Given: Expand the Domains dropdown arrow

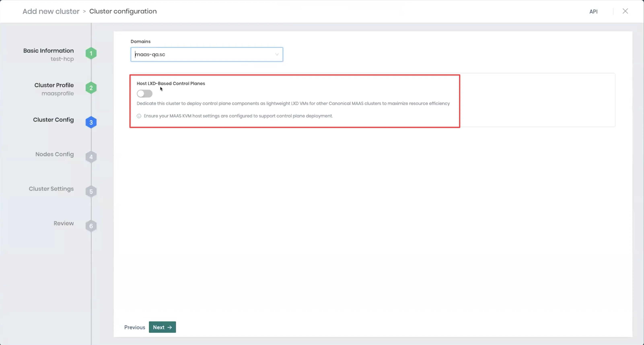Looking at the screenshot, I should click(277, 54).
